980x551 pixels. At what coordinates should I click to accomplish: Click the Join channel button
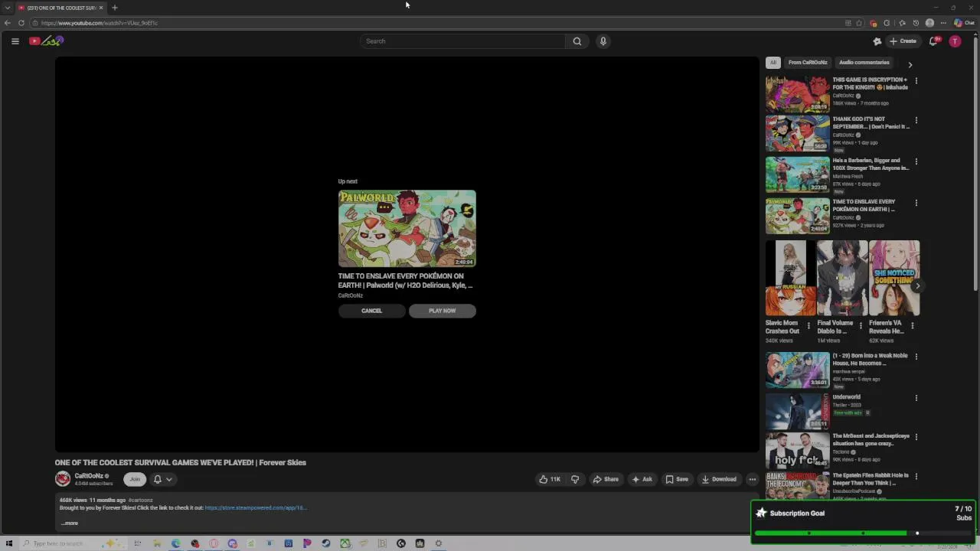(x=135, y=479)
